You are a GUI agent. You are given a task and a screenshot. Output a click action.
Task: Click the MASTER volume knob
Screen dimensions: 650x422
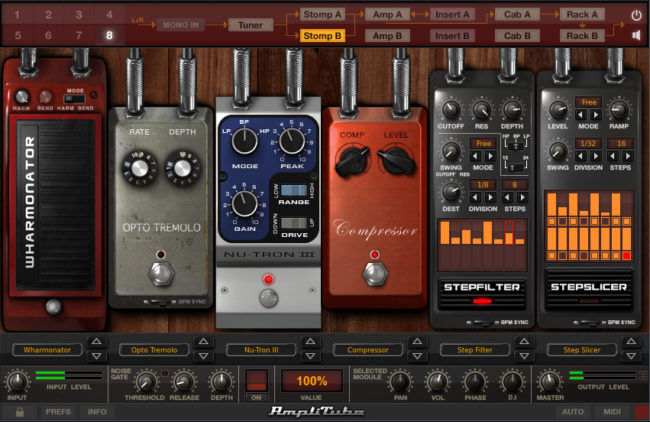pyautogui.click(x=549, y=381)
